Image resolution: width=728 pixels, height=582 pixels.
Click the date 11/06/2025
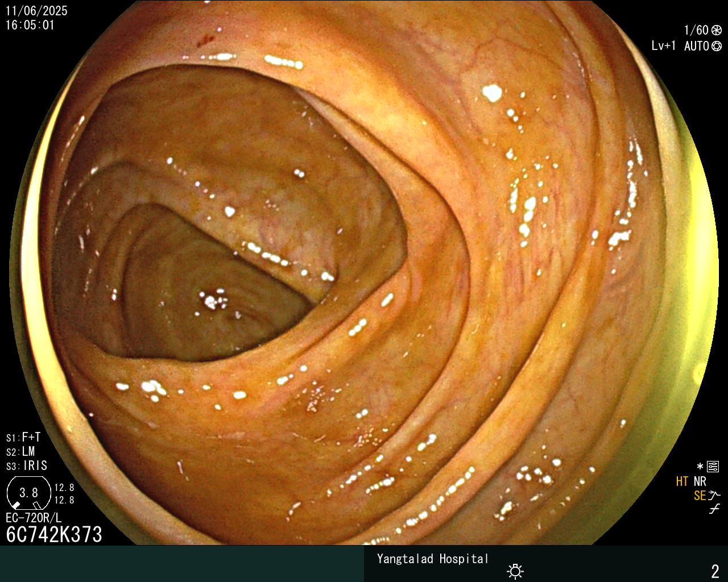(36, 11)
